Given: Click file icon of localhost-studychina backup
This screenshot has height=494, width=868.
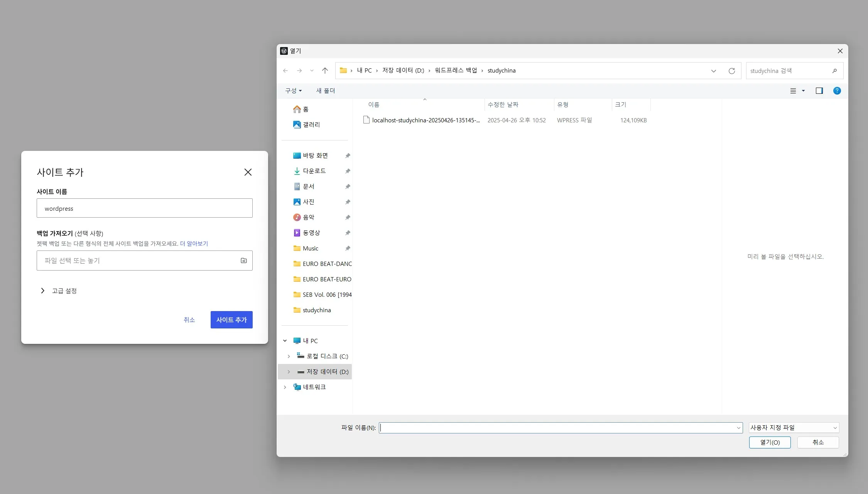Looking at the screenshot, I should click(x=366, y=120).
